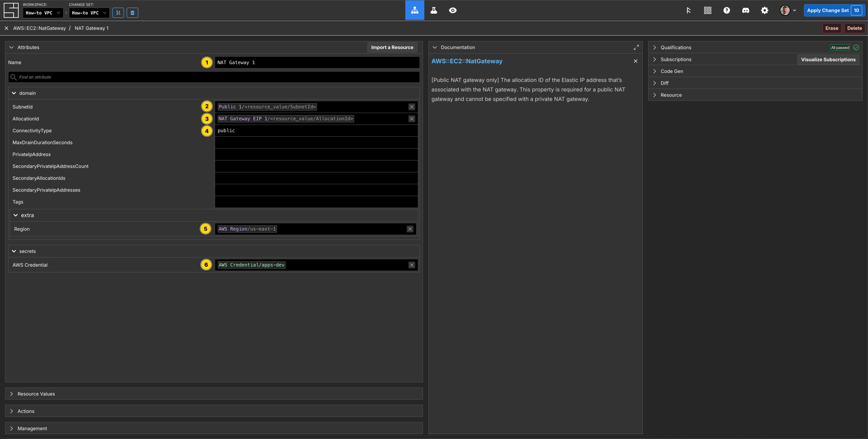This screenshot has width=868, height=439.
Task: Click the MaxDrainDurationSeconds input field
Action: coord(316,142)
